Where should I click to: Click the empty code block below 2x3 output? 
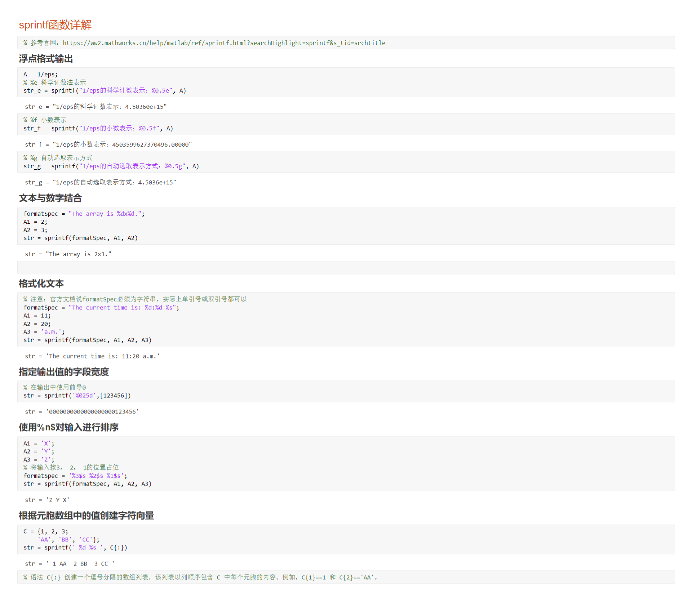point(346,268)
